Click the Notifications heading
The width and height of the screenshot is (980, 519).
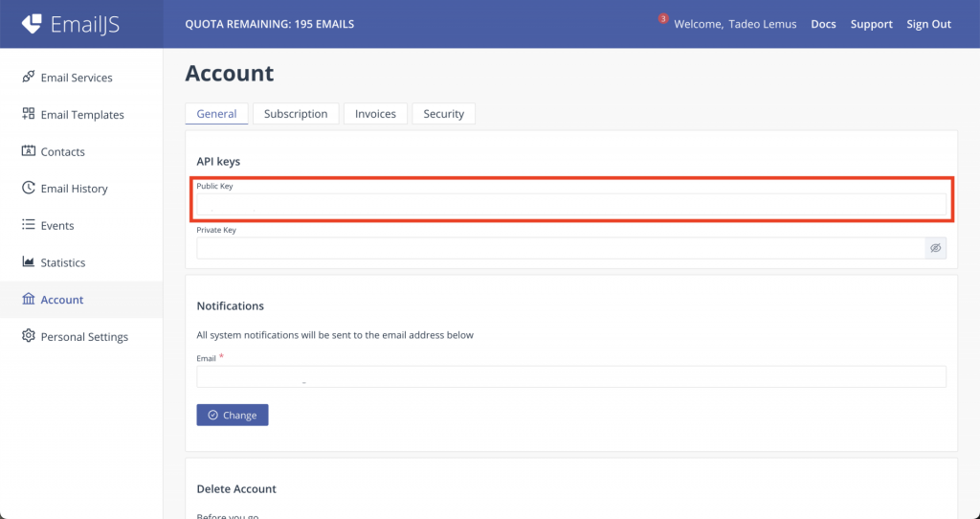coord(230,305)
